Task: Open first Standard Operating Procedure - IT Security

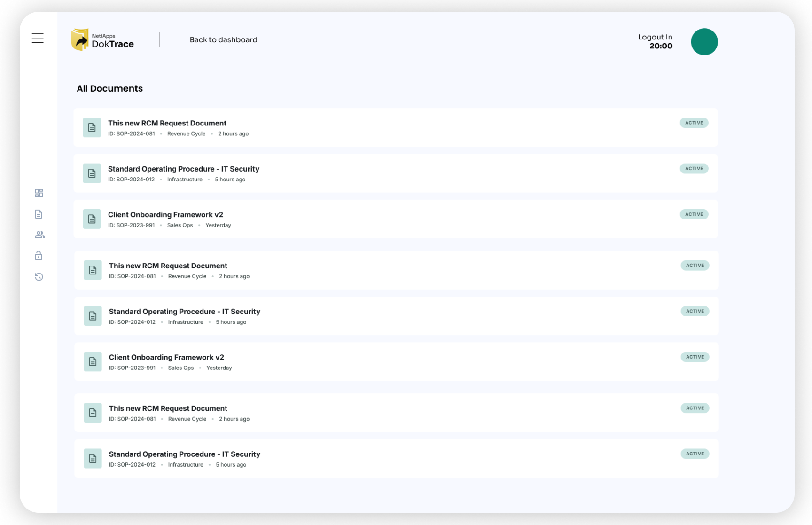Action: coord(184,169)
